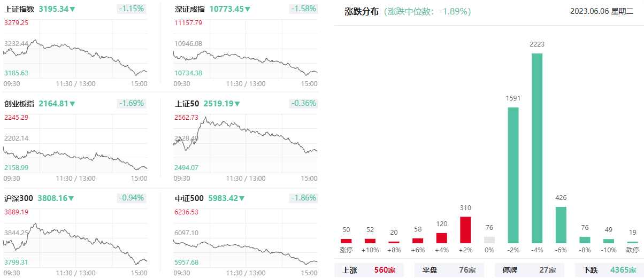Select the -1.15% change badge
Screen dimensions: 644x278
[131, 9]
